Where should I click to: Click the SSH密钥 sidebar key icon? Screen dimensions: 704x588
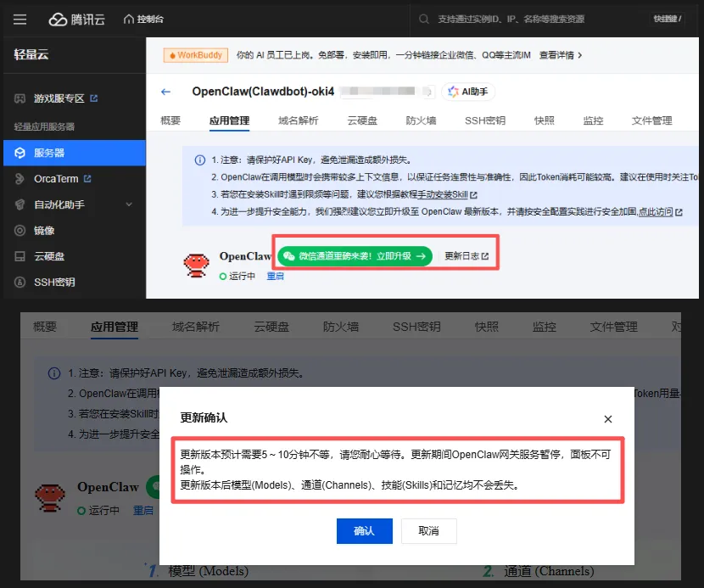coord(20,283)
